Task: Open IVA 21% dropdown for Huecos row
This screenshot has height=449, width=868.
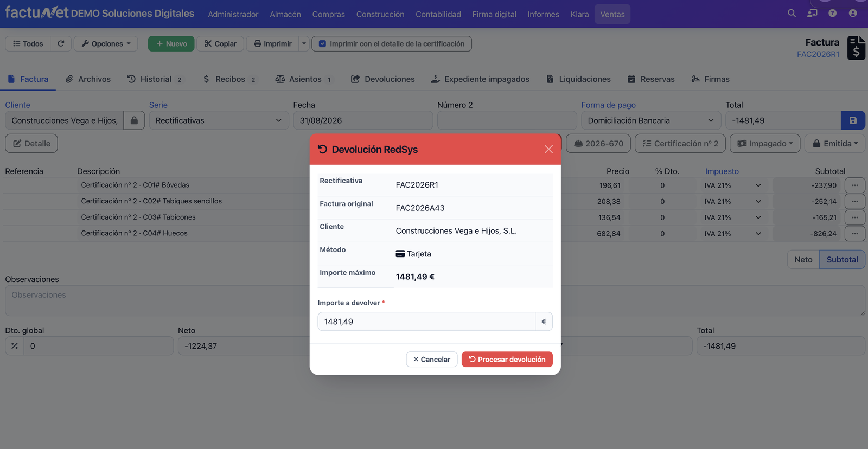Action: (x=732, y=234)
